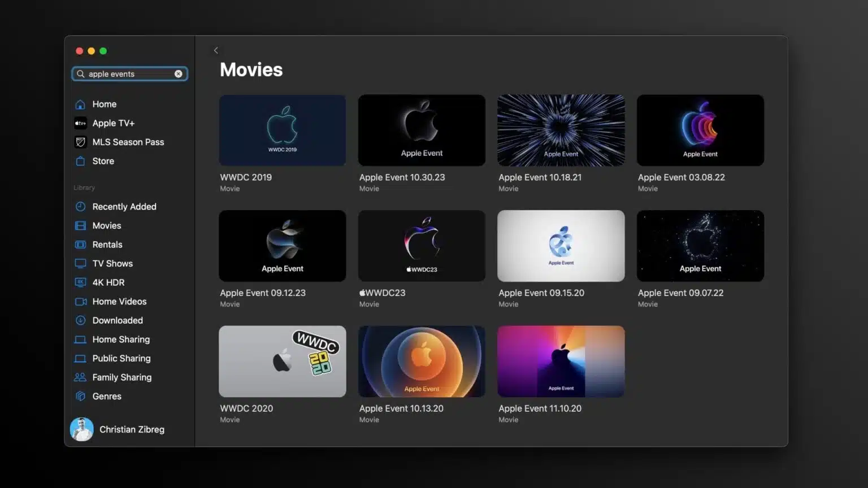Open the WWDC 2019 movie thumbnail
This screenshot has height=488, width=868.
(283, 130)
